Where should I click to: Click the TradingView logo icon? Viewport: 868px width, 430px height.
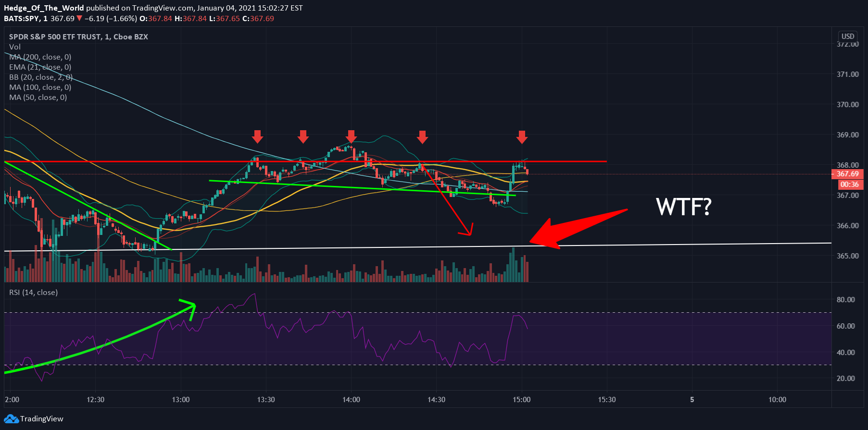(x=11, y=419)
